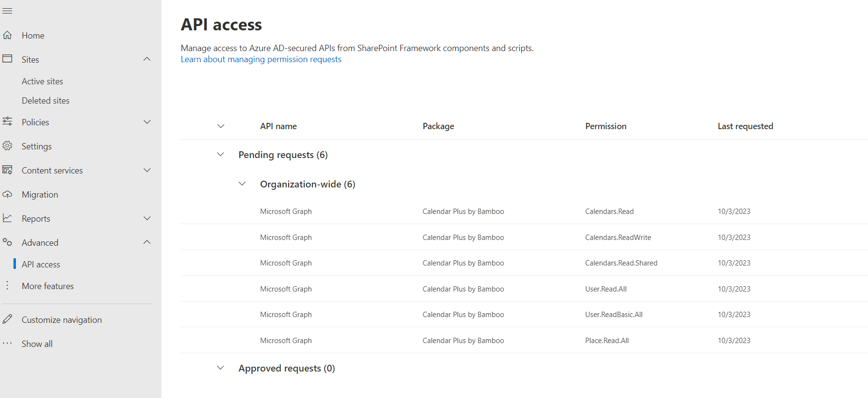Click the Reports chart icon
Screen dimensions: 868x398
click(7, 218)
